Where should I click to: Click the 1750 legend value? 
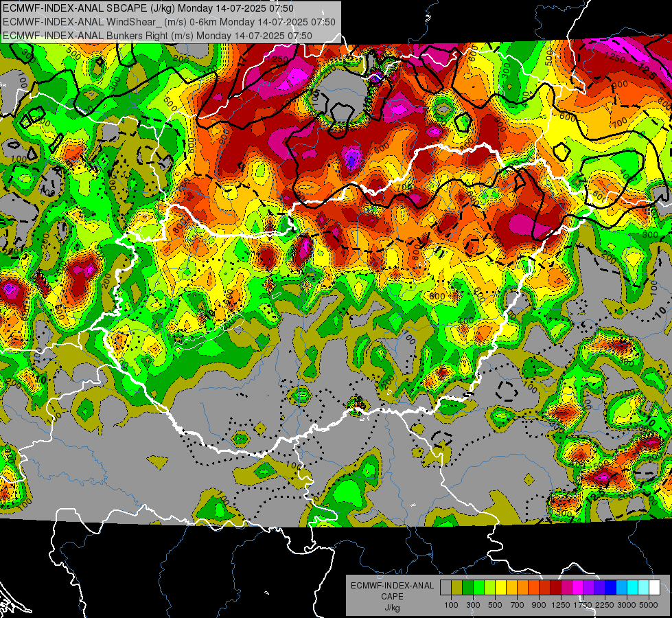click(583, 605)
